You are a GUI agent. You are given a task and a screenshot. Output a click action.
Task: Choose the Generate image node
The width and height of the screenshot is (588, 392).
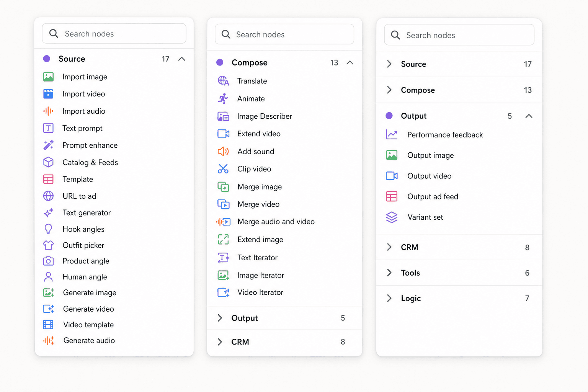[114, 292]
